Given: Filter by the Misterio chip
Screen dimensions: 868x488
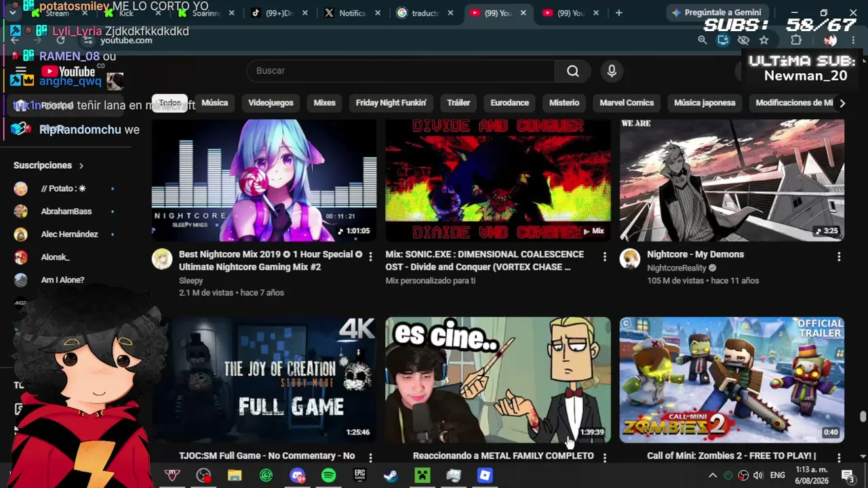Looking at the screenshot, I should click(564, 103).
